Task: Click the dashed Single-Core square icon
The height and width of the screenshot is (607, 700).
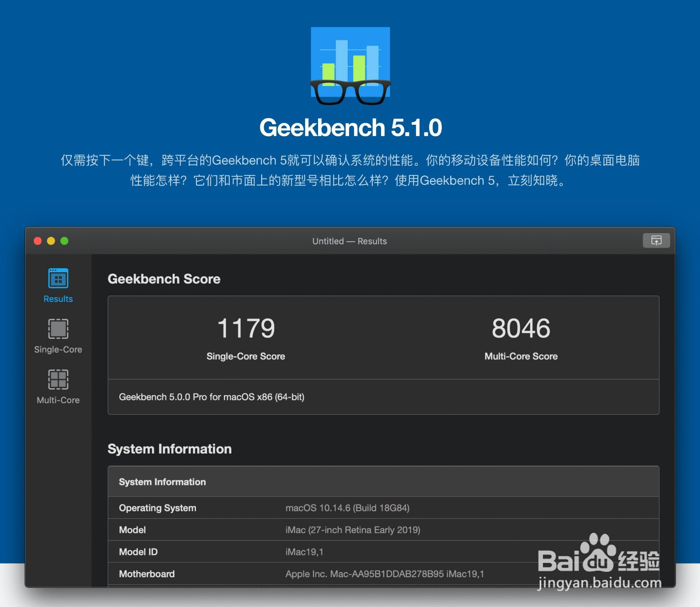Action: [57, 329]
